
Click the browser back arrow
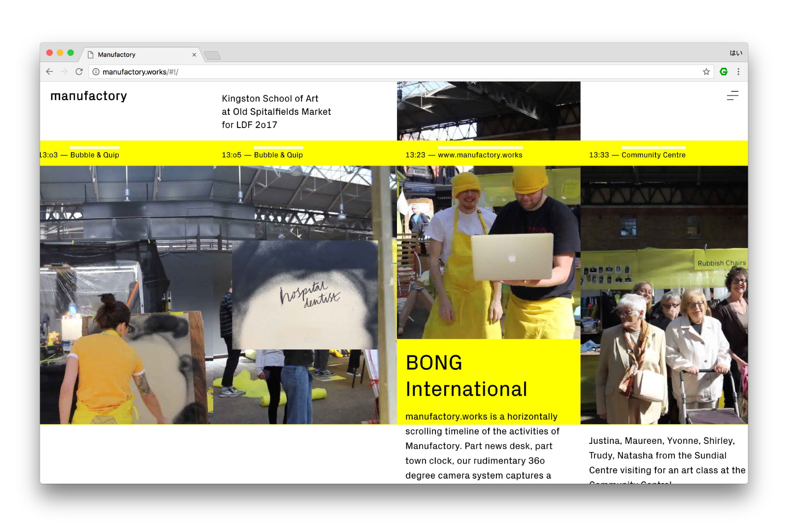pyautogui.click(x=50, y=72)
